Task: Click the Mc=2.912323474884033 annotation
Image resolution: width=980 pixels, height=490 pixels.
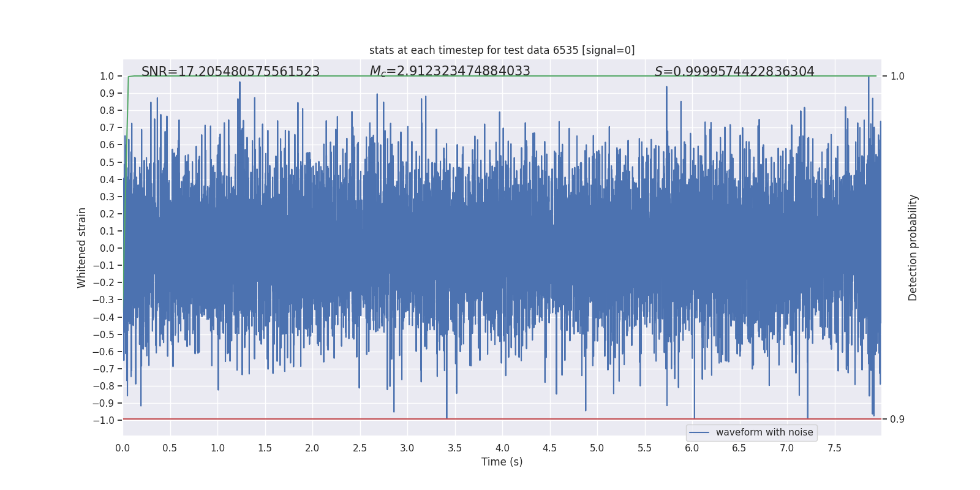Action: (450, 71)
